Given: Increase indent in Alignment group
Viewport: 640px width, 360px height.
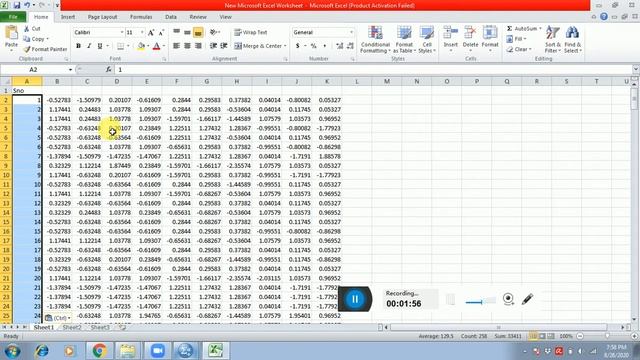Looking at the screenshot, I should 224,46.
